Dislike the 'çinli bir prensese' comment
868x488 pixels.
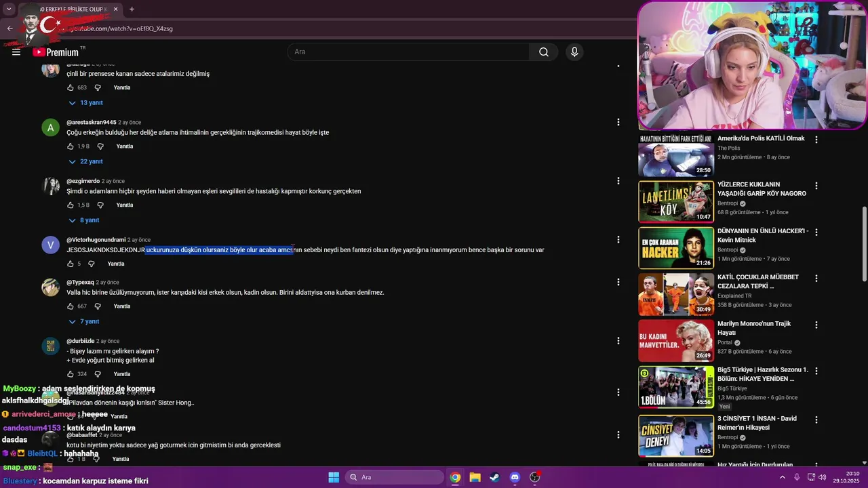point(98,87)
